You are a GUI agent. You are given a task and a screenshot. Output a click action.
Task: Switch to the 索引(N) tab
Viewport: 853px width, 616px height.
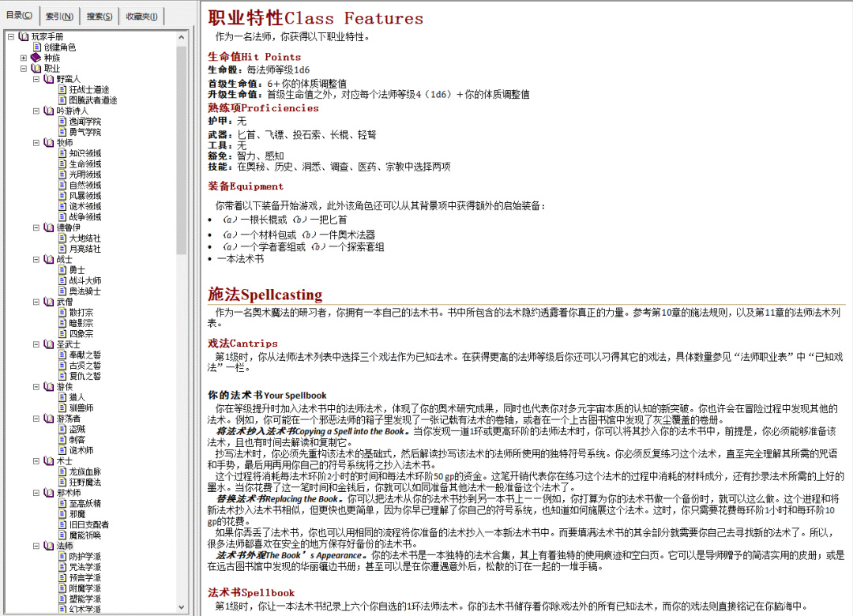(59, 17)
